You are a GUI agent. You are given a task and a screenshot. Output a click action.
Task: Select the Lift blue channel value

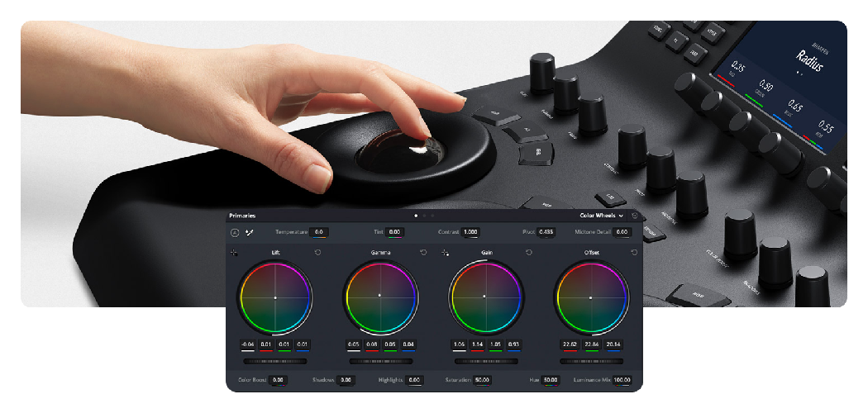[x=303, y=345]
